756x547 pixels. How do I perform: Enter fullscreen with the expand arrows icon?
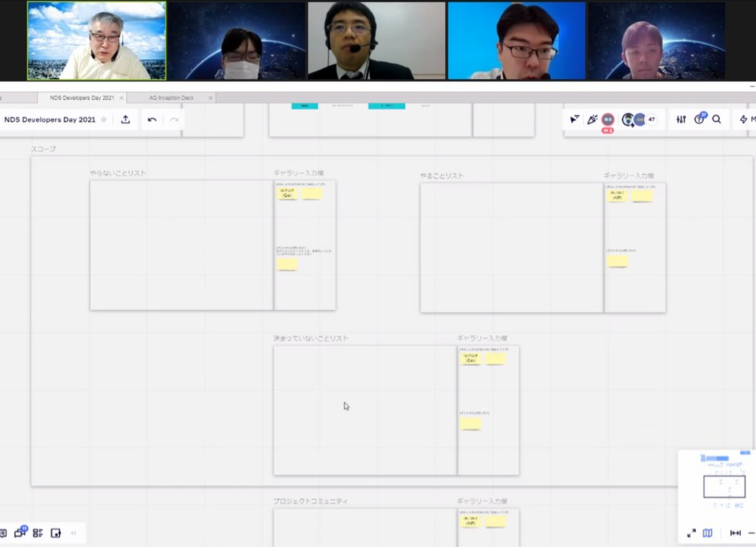click(x=691, y=533)
